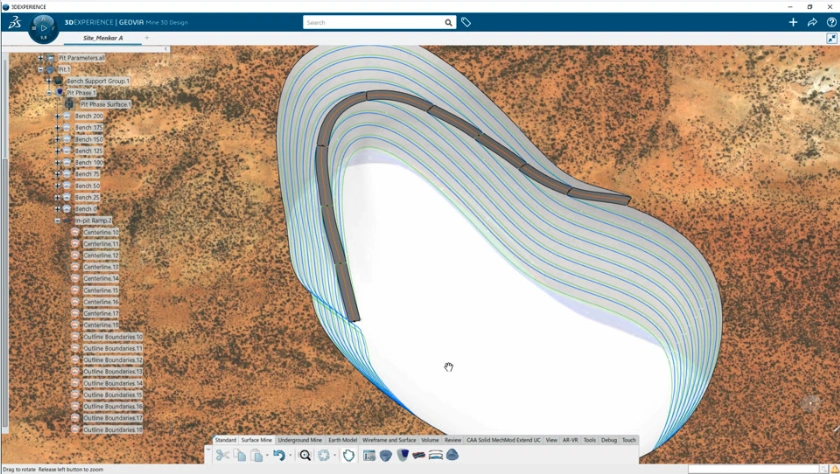The image size is (840, 474).
Task: Click the expand view icon at top right
Action: [831, 38]
